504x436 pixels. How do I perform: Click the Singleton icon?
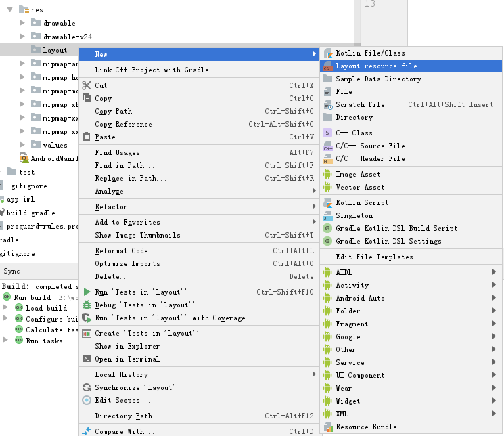coord(327,215)
